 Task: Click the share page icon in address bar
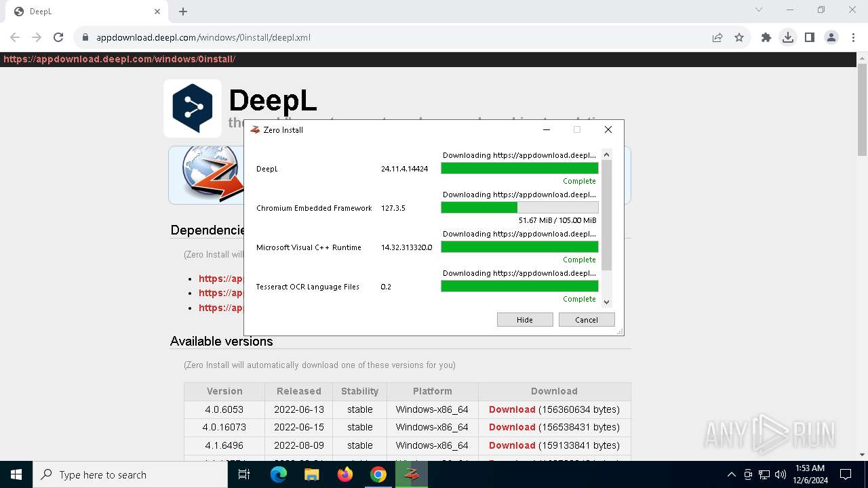(717, 37)
